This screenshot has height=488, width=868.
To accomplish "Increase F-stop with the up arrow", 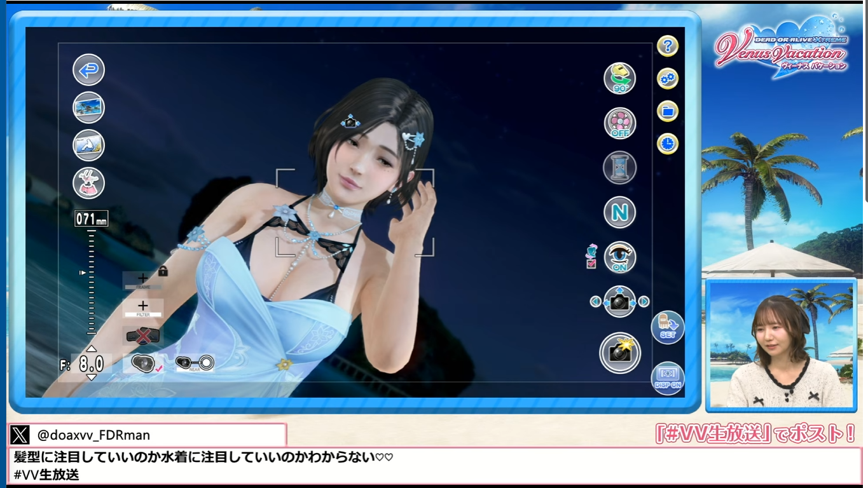I will 91,349.
